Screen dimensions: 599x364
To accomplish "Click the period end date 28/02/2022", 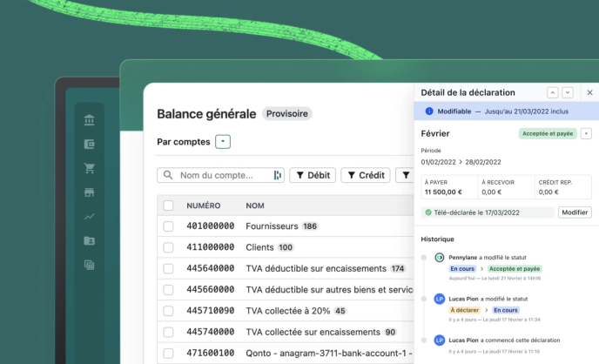I will [483, 162].
